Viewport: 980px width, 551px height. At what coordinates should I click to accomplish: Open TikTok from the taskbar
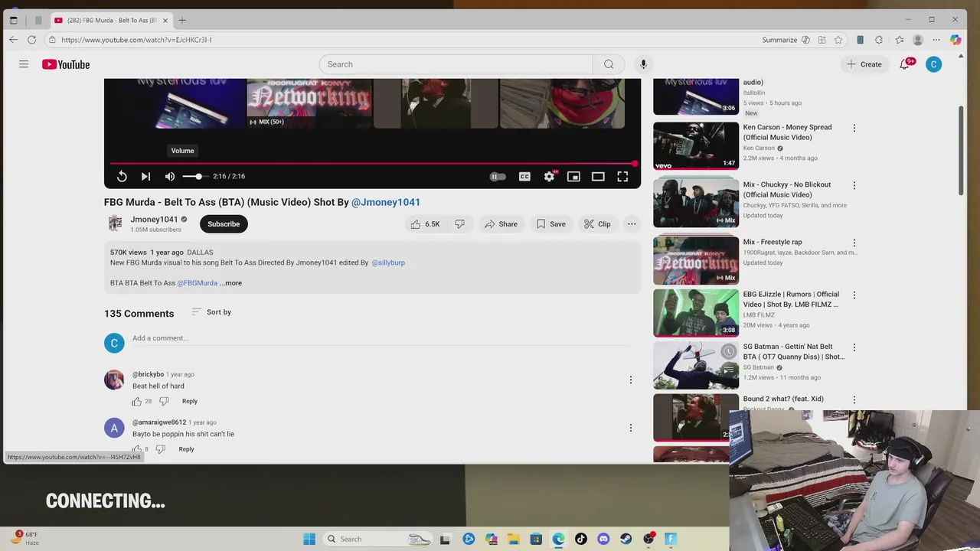tap(581, 539)
